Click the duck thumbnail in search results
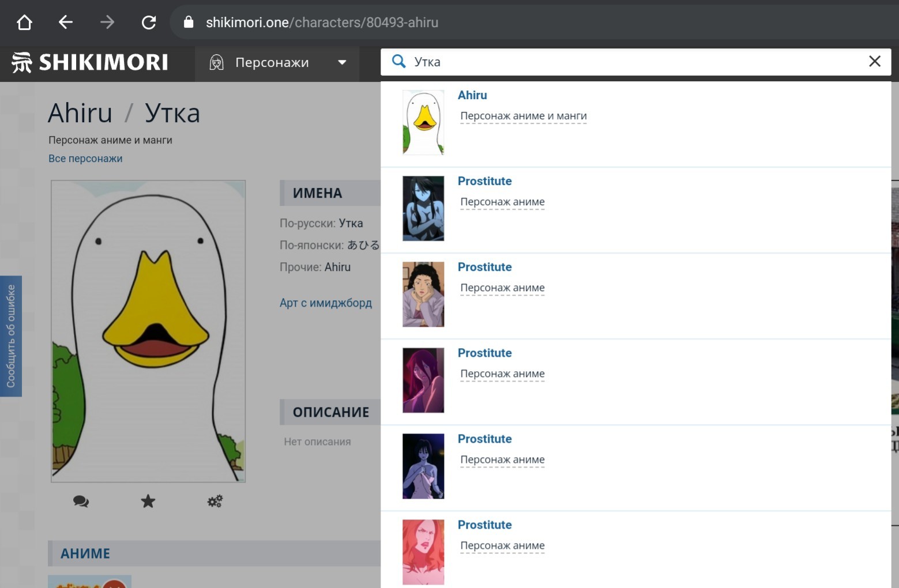Viewport: 899px width, 588px height. [423, 122]
